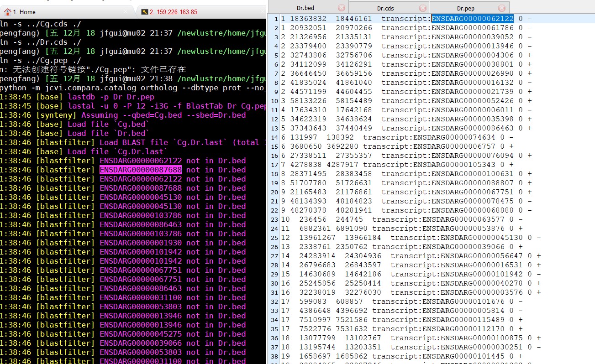Switch to the 1. Home tab
Image resolution: width=595 pixels, height=364 pixels.
(67, 12)
